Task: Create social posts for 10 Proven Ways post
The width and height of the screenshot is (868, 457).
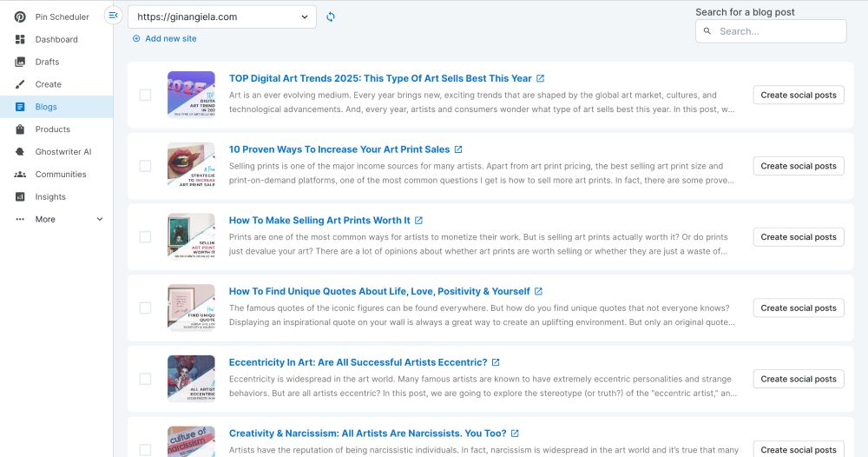Action: (x=799, y=166)
